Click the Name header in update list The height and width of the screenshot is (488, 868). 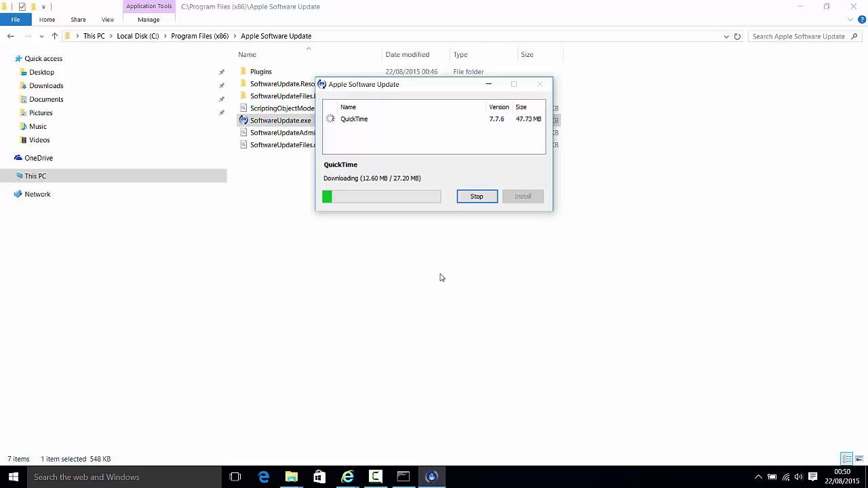point(348,107)
